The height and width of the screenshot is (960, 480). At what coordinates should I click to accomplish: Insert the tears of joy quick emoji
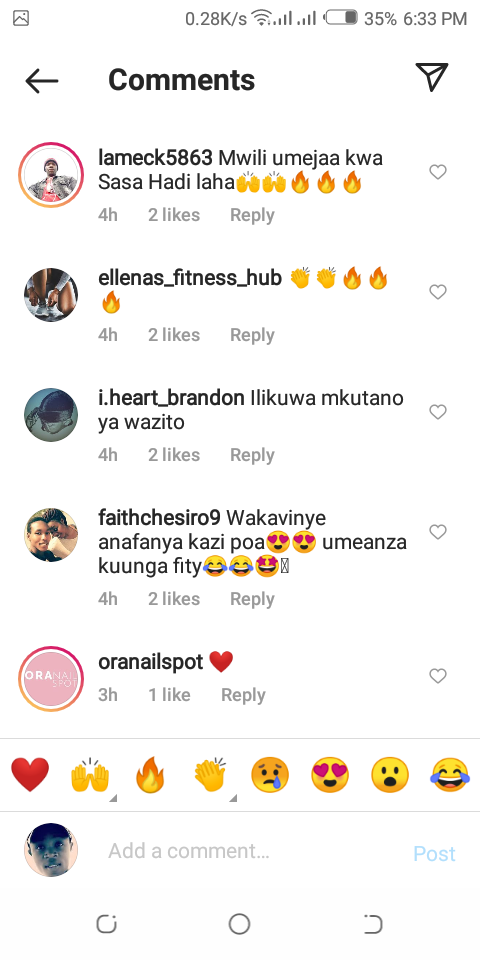pyautogui.click(x=450, y=774)
